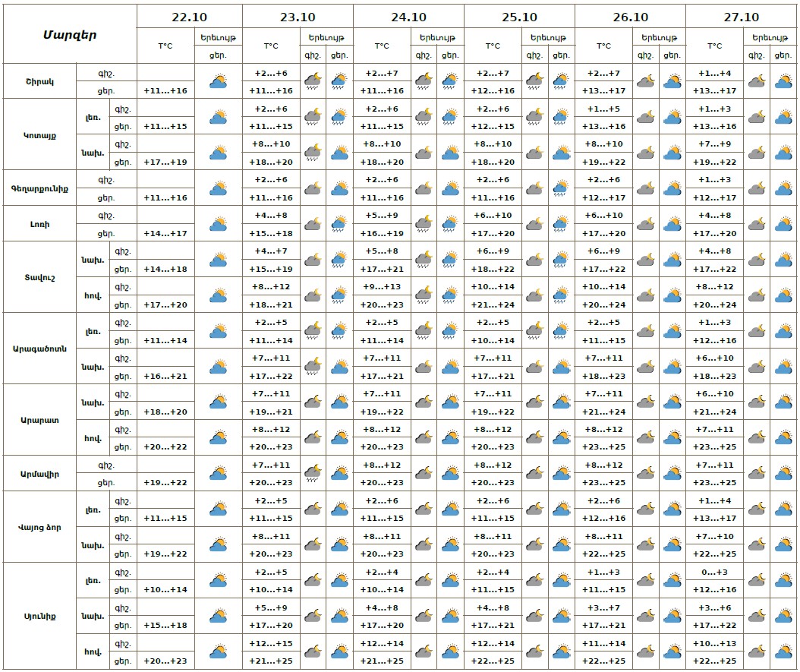Open the 27.10 date column header
The image size is (800, 672).
[742, 17]
